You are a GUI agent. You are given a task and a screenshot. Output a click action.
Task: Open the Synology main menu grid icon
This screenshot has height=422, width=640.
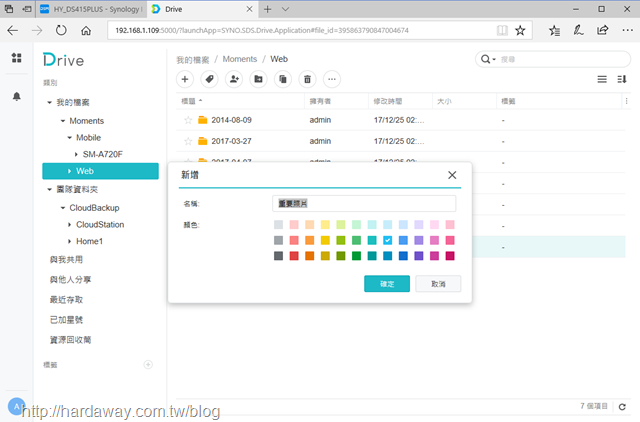click(17, 58)
